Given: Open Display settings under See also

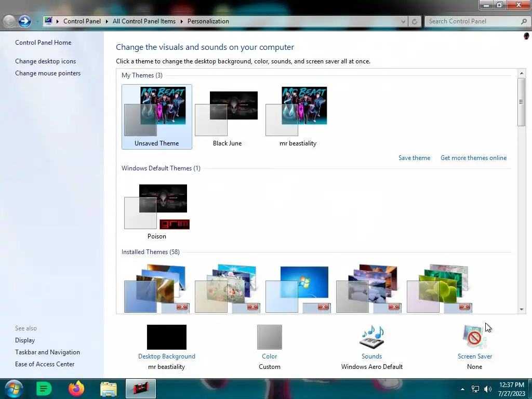Looking at the screenshot, I should [x=25, y=340].
